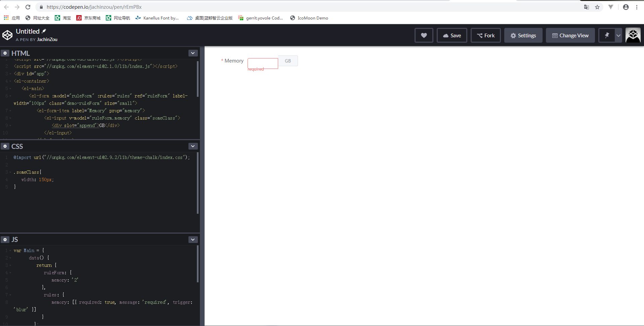
Task: Open the IcoMoon Demo bookmark
Action: 309,18
